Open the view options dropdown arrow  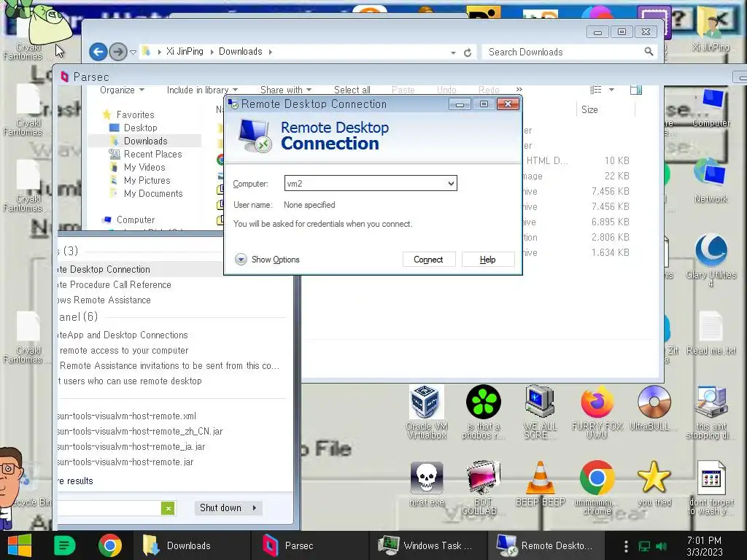click(x=611, y=90)
